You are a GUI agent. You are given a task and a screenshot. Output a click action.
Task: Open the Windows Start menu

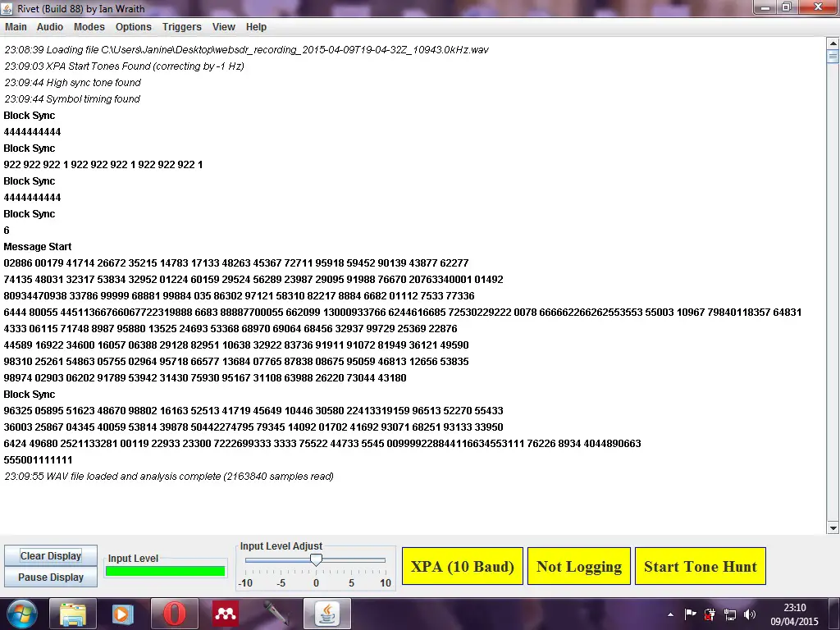coord(21,614)
